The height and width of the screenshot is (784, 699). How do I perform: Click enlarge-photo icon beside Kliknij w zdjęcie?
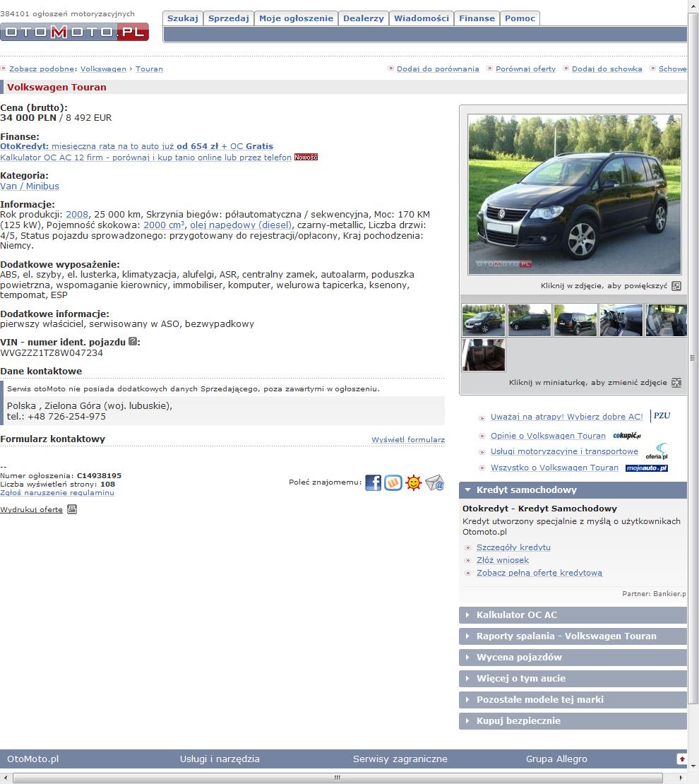(x=676, y=286)
